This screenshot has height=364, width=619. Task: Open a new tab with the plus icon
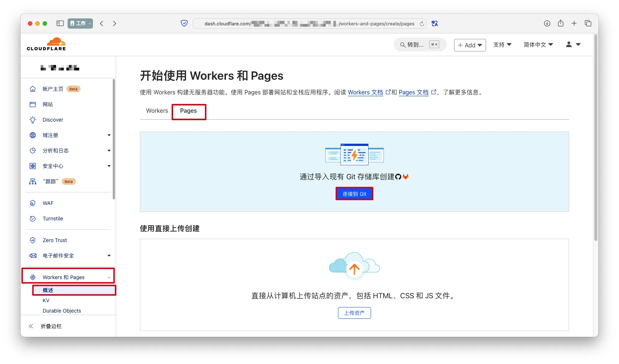click(x=574, y=24)
